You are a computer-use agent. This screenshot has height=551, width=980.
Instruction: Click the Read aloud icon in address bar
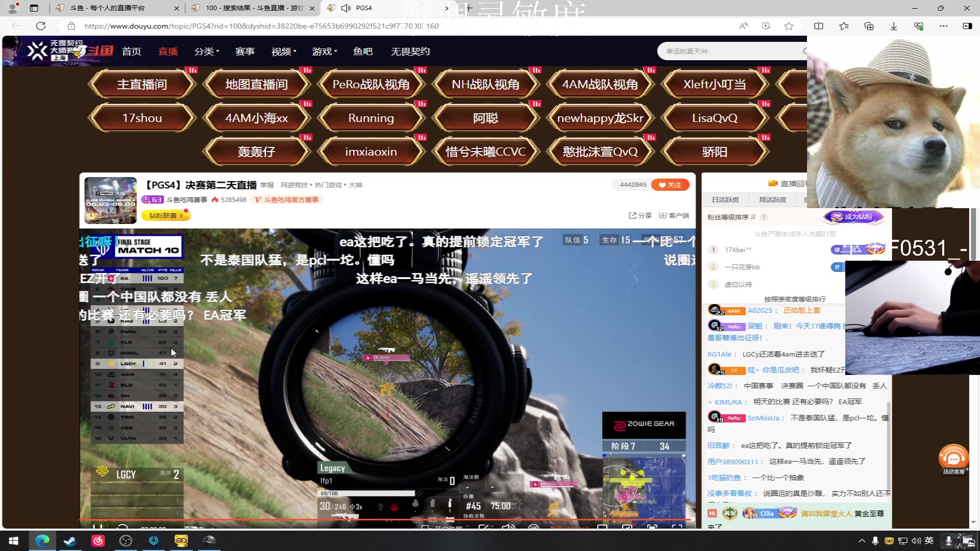(744, 26)
